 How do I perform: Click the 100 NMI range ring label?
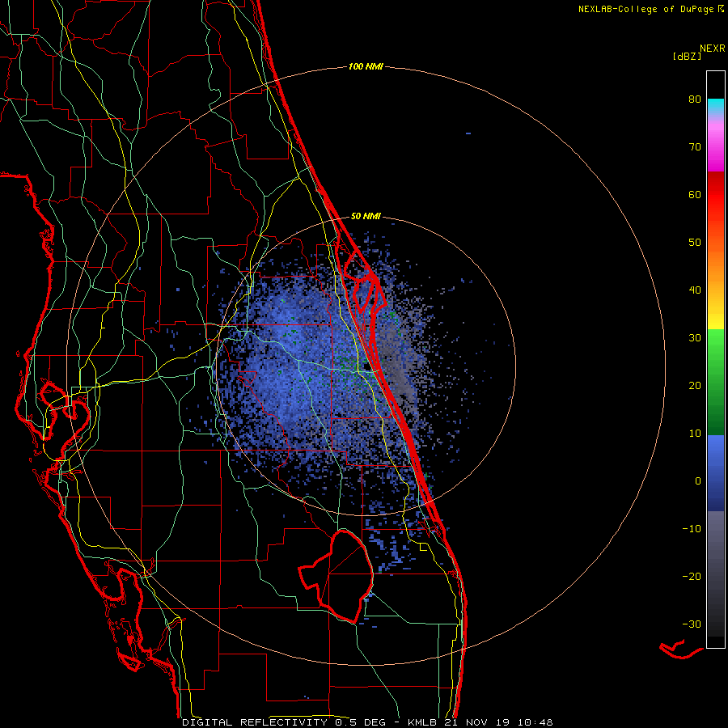(366, 67)
